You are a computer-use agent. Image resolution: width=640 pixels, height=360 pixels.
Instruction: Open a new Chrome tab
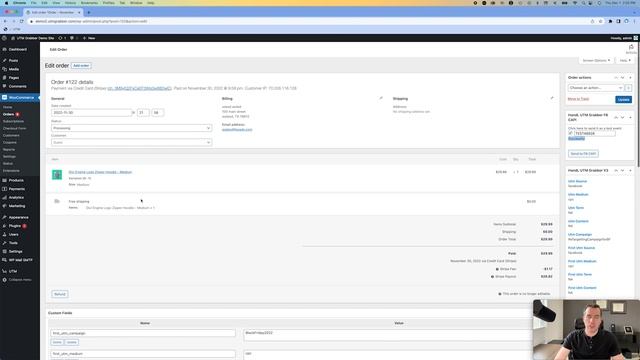[x=89, y=12]
